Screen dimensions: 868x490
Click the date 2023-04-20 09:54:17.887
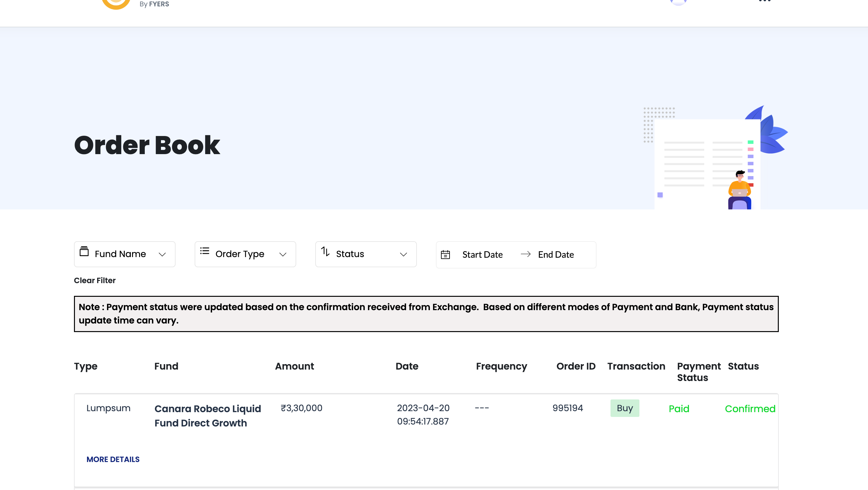(423, 414)
